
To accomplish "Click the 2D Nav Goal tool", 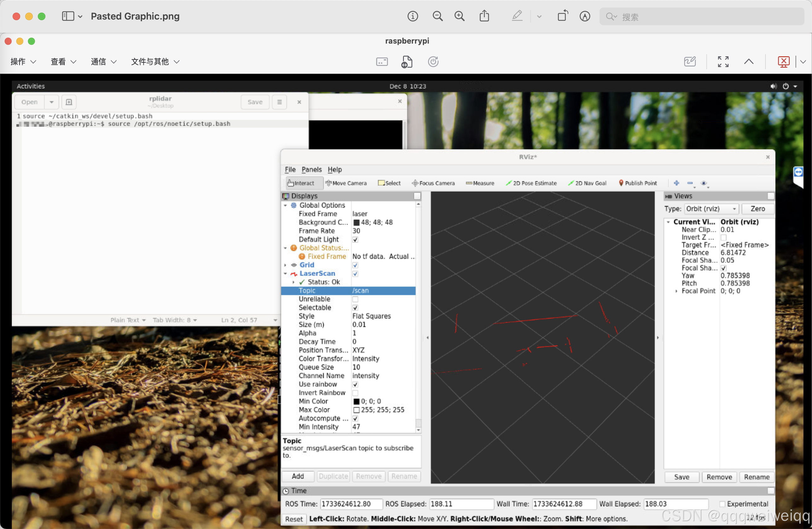I will tap(587, 183).
